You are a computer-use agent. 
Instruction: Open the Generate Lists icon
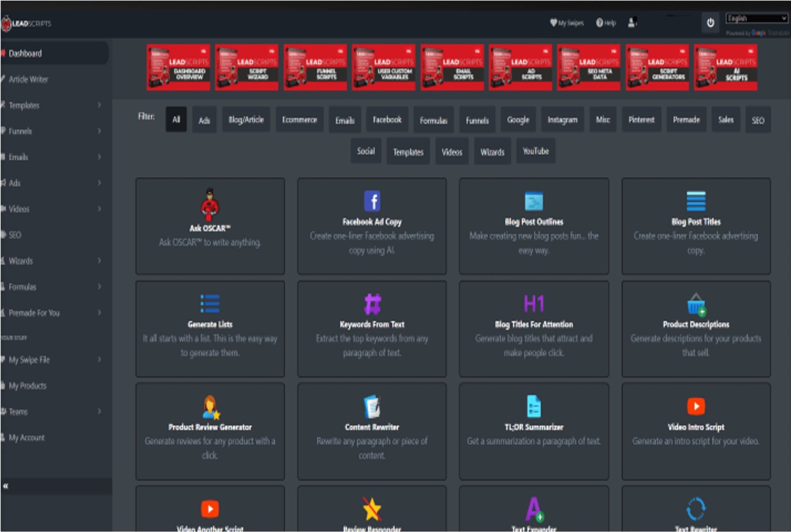[x=210, y=304]
